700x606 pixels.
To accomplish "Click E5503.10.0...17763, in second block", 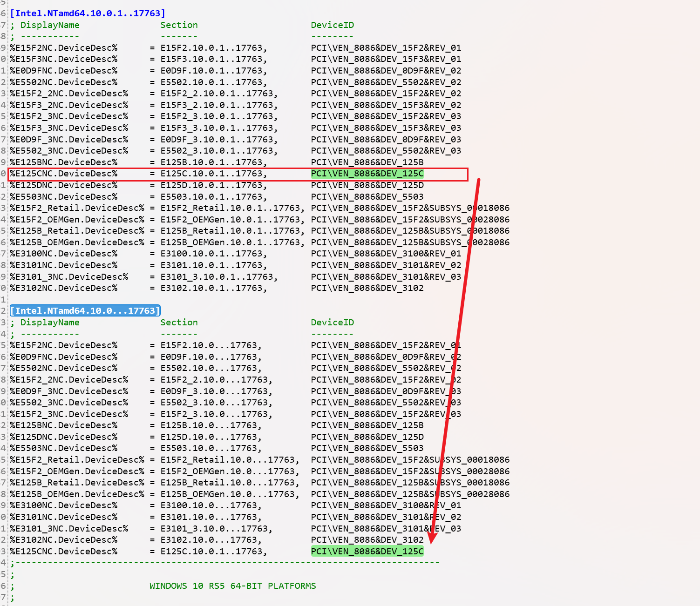I will pos(211,448).
